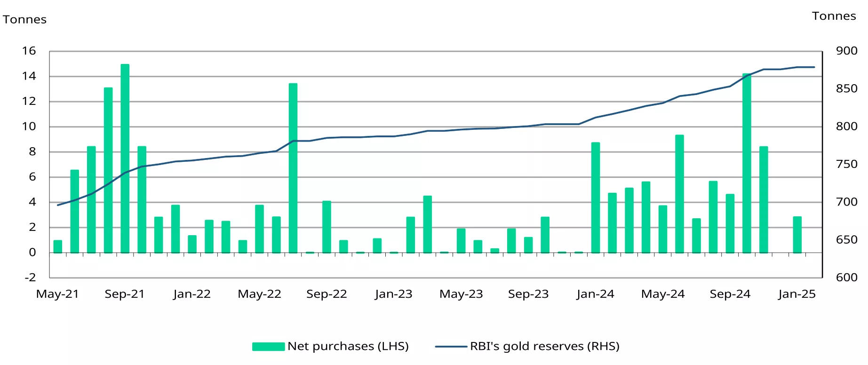Click the May-21 x-axis label

(x=57, y=294)
